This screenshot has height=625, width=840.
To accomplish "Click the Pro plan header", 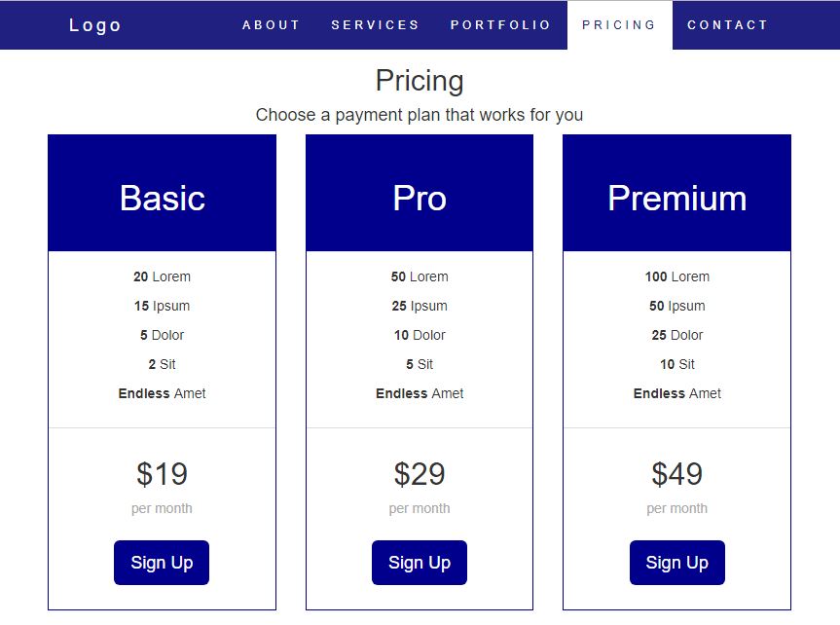I will (x=420, y=199).
